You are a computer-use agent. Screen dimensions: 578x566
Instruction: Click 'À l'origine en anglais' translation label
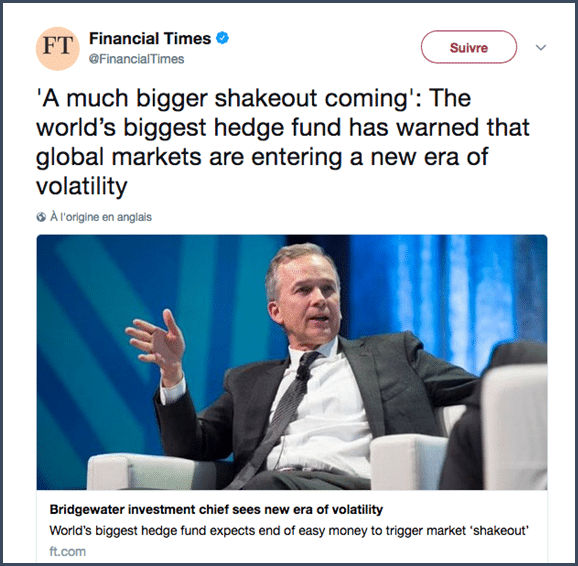click(101, 217)
